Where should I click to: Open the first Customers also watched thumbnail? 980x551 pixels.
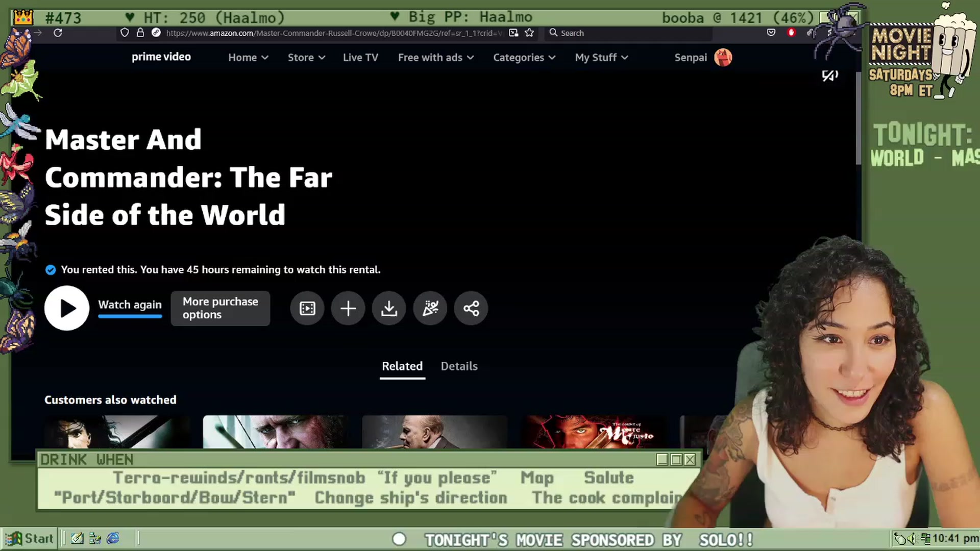click(117, 432)
